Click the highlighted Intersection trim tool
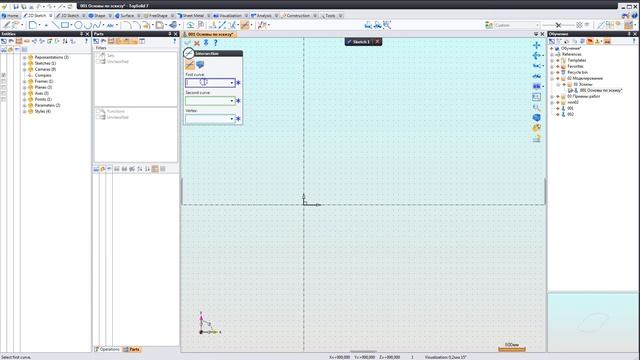Screen dimensions: 640x360 coord(245,25)
